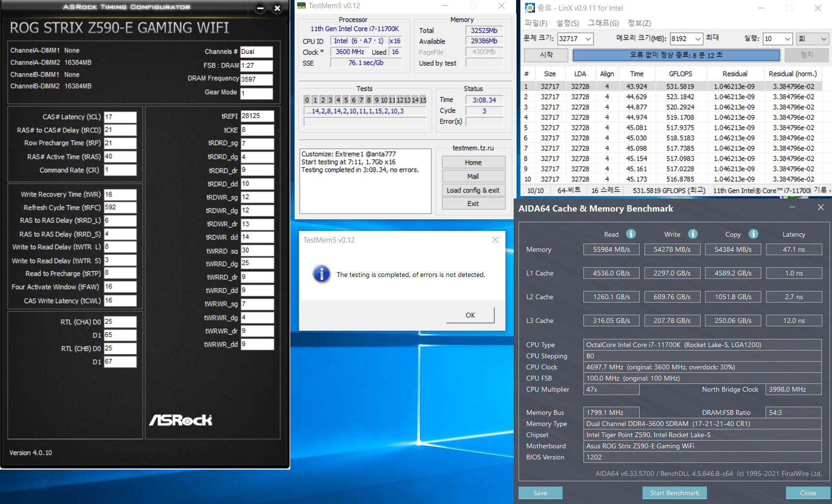Click the LDA column header in LinX
The image size is (832, 504).
580,74
